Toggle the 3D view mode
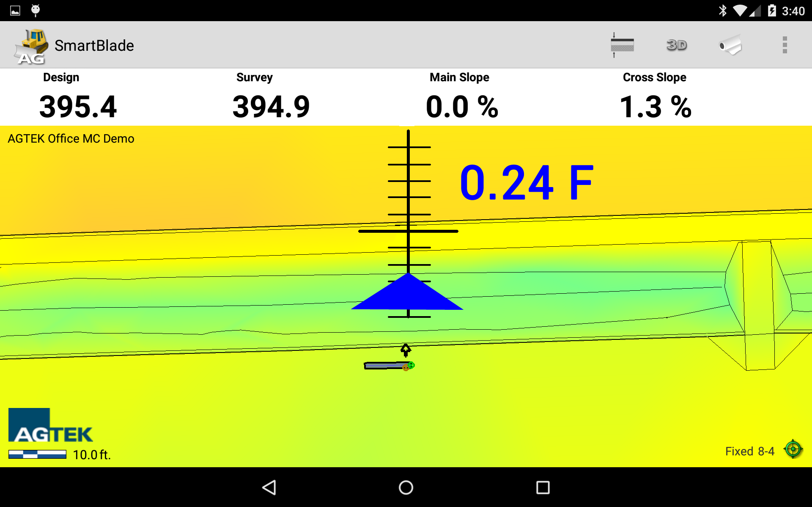Viewport: 812px width, 507px height. click(x=676, y=45)
